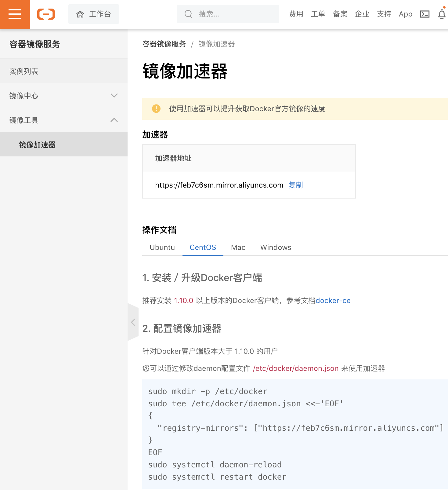Click the search magnifier icon
Image resolution: width=448 pixels, height=490 pixels.
tap(188, 14)
